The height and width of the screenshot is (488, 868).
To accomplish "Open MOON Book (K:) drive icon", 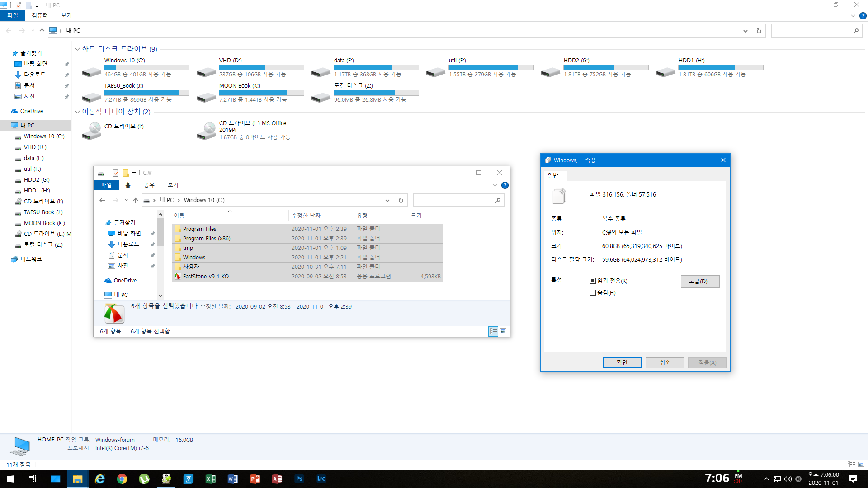I will click(x=206, y=97).
